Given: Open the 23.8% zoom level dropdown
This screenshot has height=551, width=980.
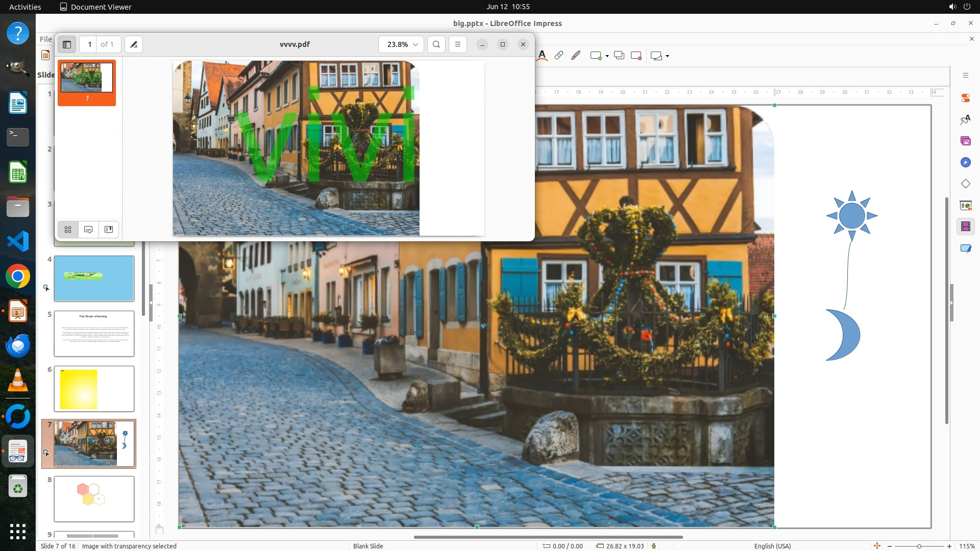Looking at the screenshot, I should click(x=401, y=44).
